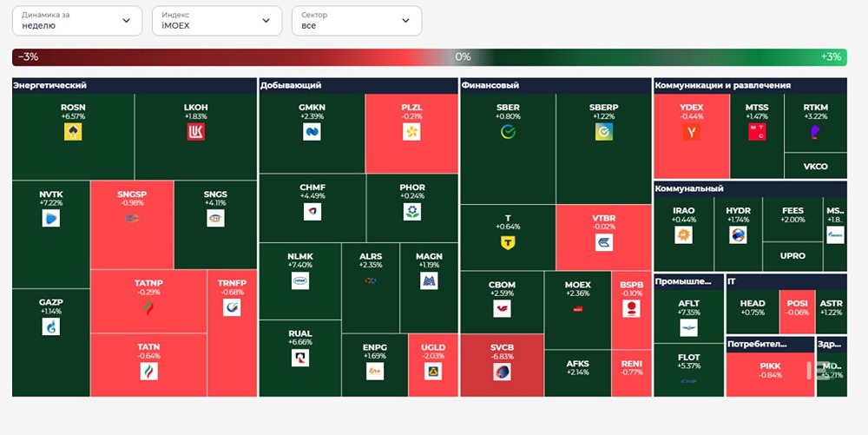The image size is (868, 435).
Task: Click the −3% end of color scale
Action: coord(29,57)
